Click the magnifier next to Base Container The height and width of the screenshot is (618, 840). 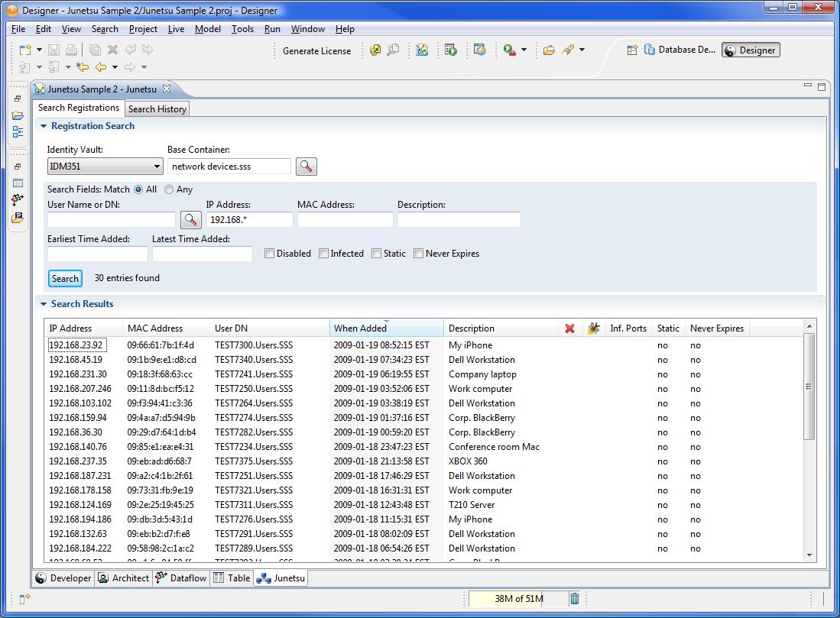click(306, 167)
